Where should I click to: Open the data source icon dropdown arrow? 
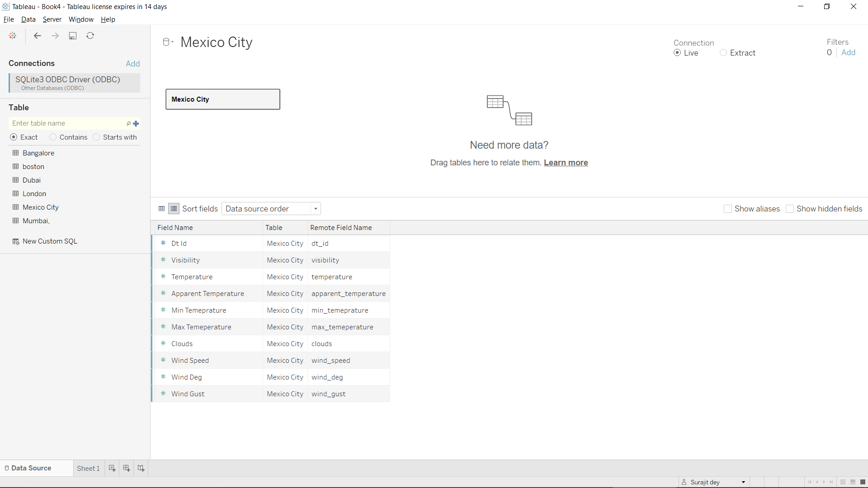point(172,42)
